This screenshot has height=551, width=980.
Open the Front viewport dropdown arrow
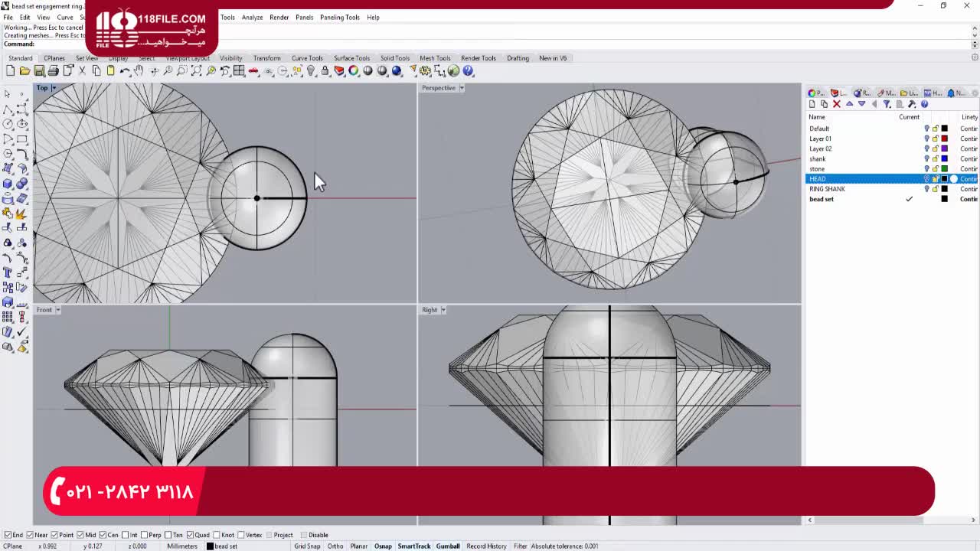point(57,310)
